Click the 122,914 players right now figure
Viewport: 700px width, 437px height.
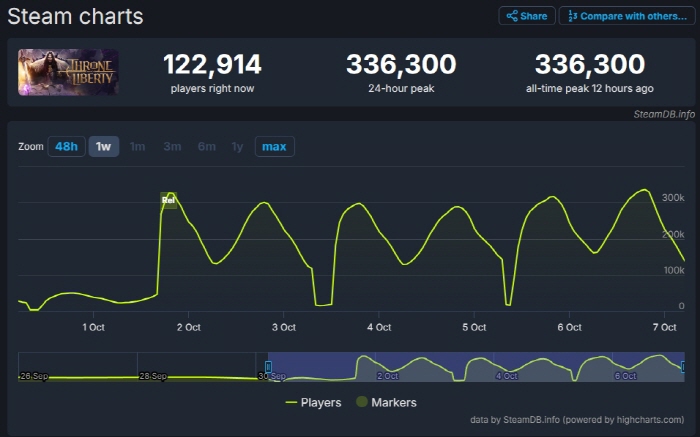pos(212,64)
